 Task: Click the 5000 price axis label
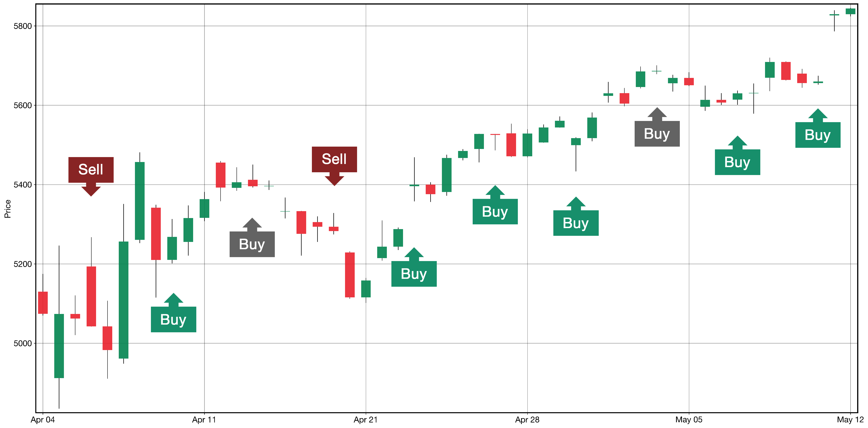pyautogui.click(x=22, y=343)
